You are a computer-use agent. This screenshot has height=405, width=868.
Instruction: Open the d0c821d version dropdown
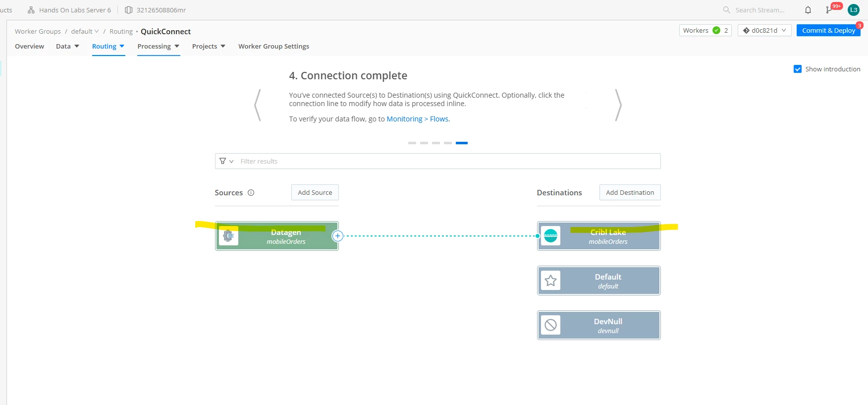pos(764,30)
